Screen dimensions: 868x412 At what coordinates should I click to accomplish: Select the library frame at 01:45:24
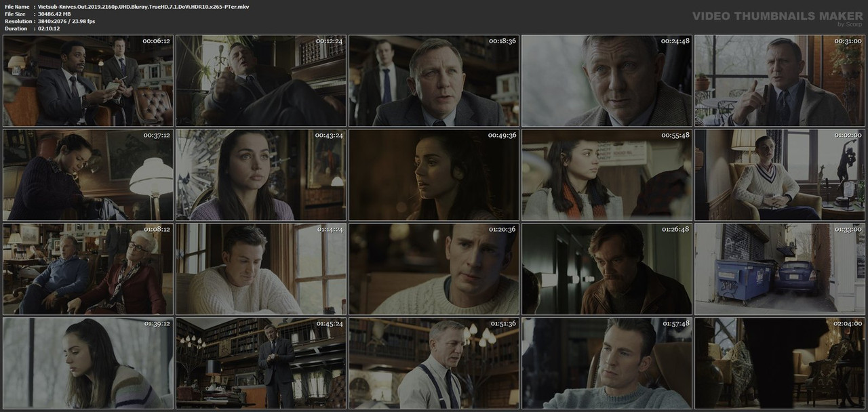261,363
